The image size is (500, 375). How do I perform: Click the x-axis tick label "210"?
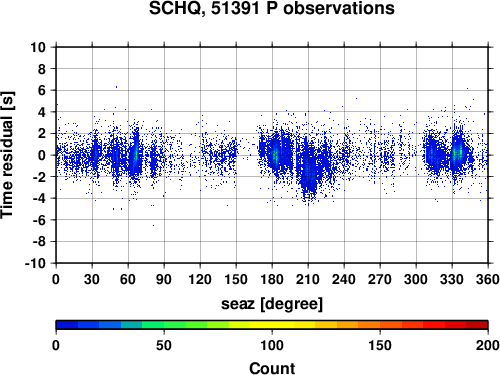[308, 279]
